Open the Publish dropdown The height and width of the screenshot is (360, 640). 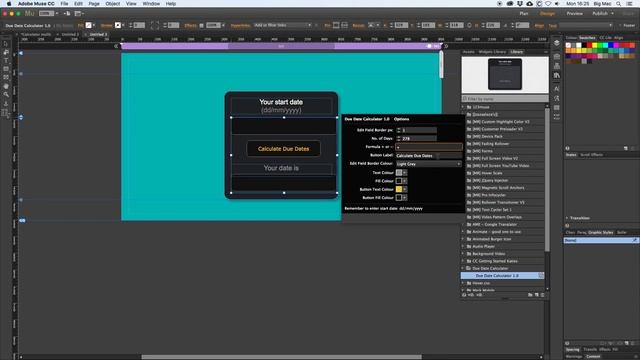coord(602,13)
